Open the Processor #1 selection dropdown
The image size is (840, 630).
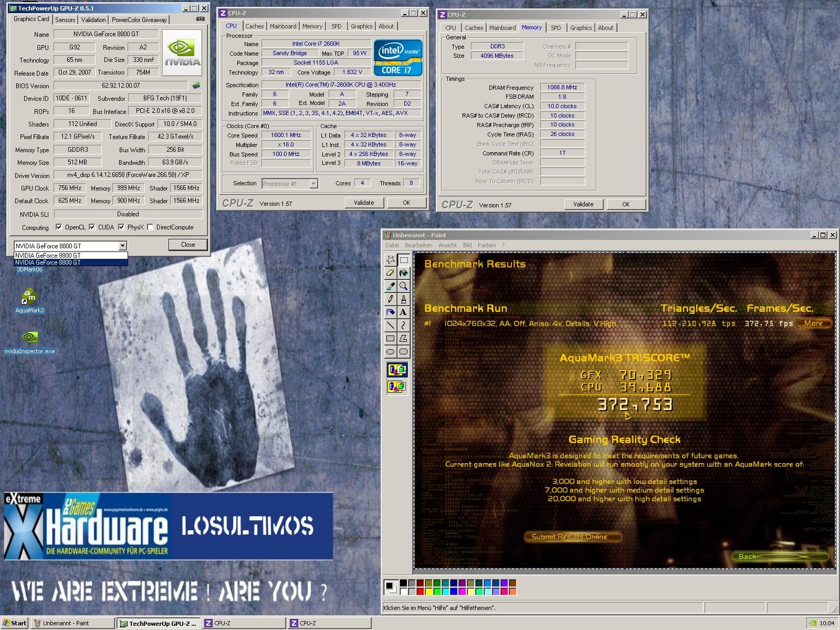point(313,184)
